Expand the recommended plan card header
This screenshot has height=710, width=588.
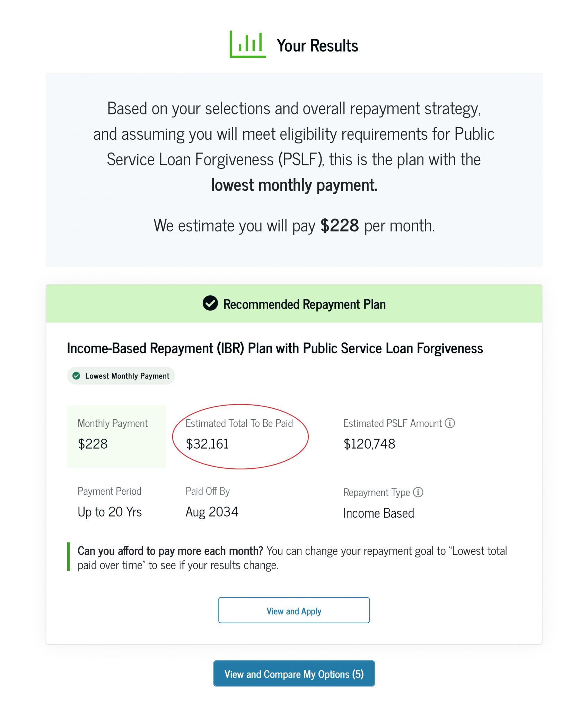(294, 304)
